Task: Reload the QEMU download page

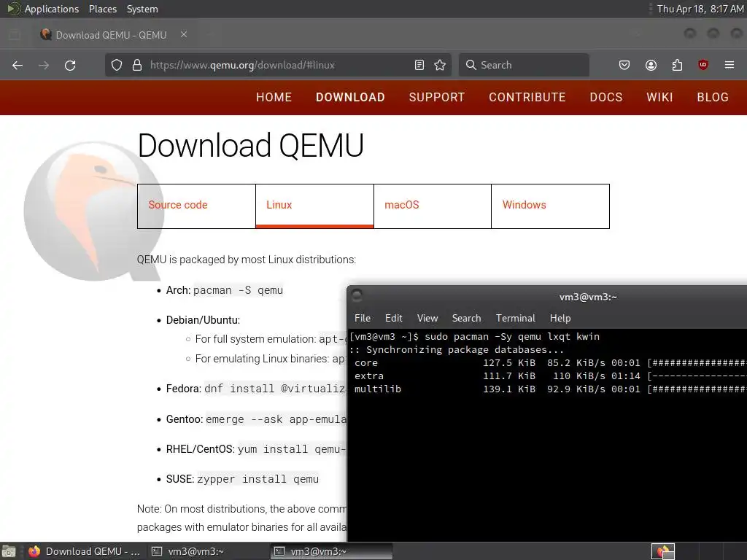Action: point(70,65)
